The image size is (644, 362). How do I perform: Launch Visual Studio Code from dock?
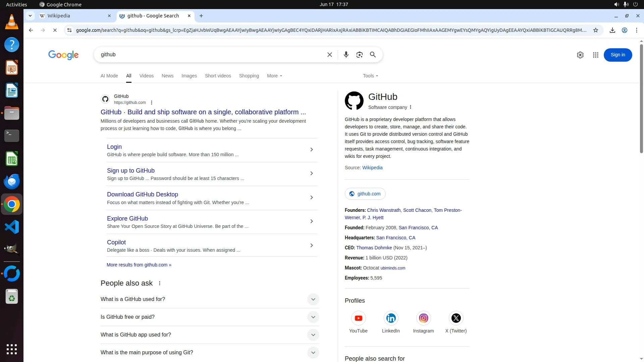click(x=12, y=227)
